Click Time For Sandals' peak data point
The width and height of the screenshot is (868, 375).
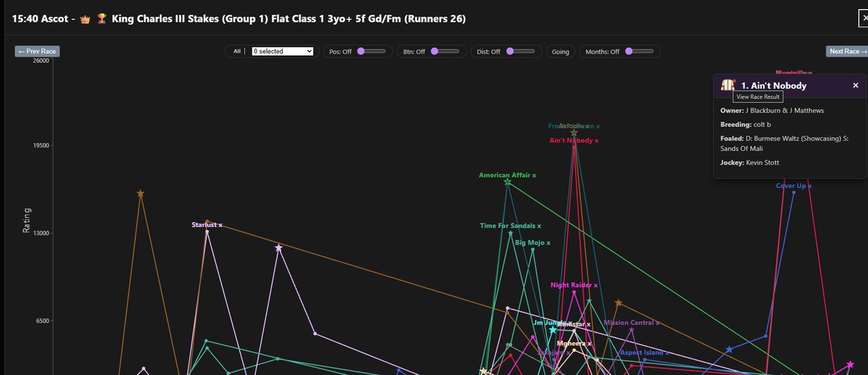click(x=511, y=233)
